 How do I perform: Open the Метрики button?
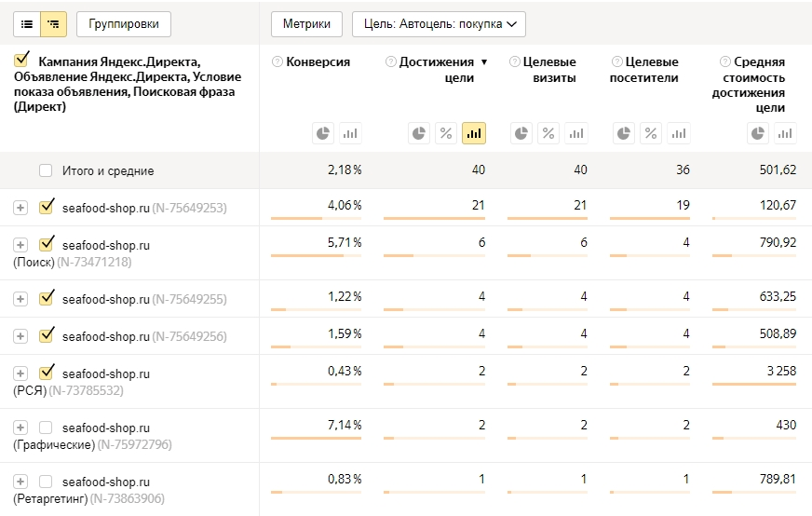[x=306, y=23]
